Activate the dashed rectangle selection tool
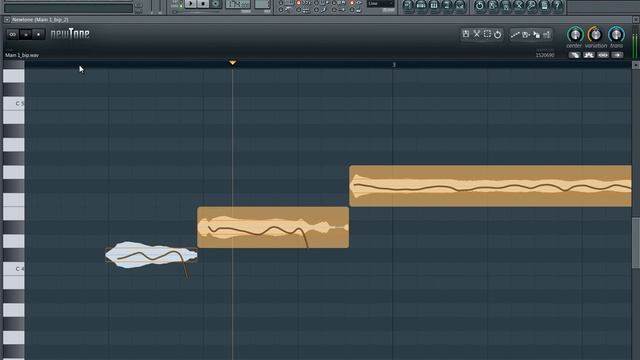The height and width of the screenshot is (360, 640). pyautogui.click(x=487, y=34)
